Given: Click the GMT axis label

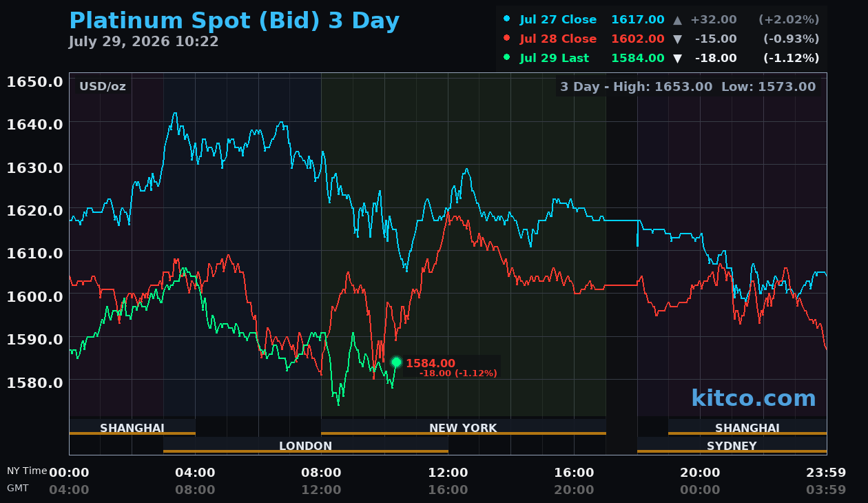Looking at the screenshot, I should 18,488.
